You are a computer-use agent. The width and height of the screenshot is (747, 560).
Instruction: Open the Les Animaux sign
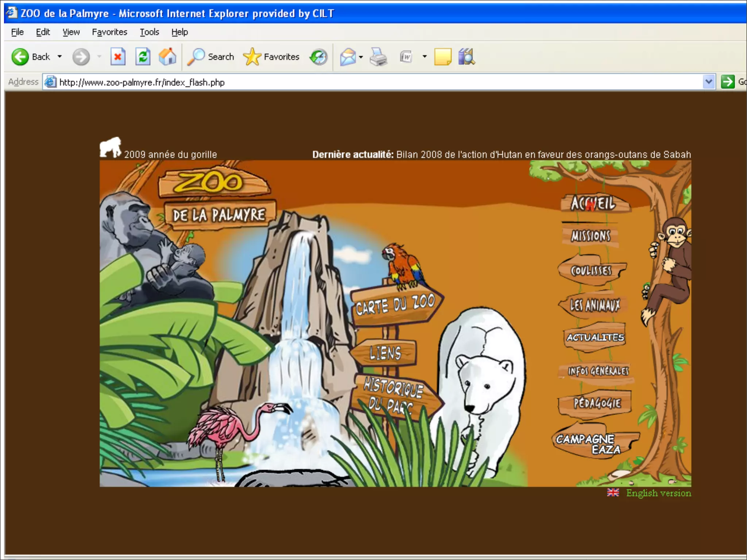click(x=595, y=305)
